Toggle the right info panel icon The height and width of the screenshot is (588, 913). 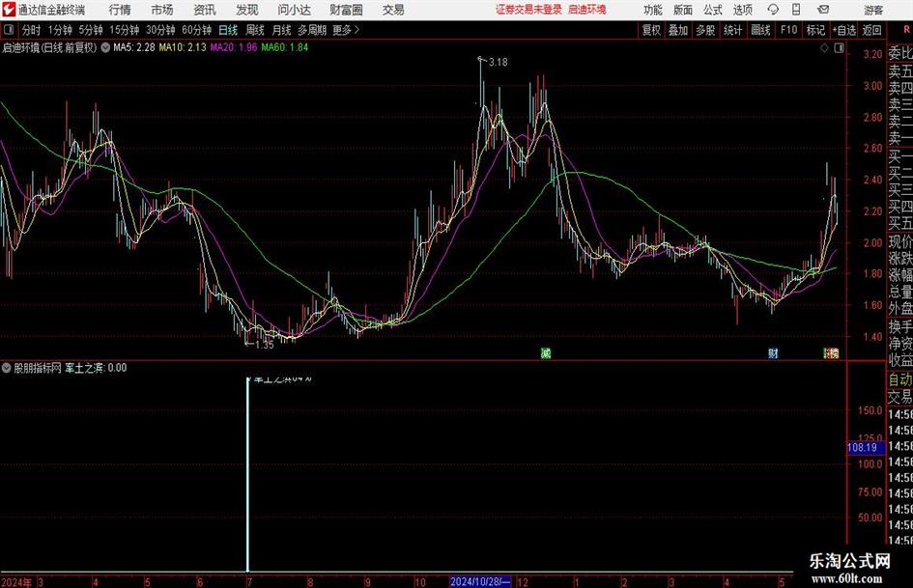pos(839,48)
